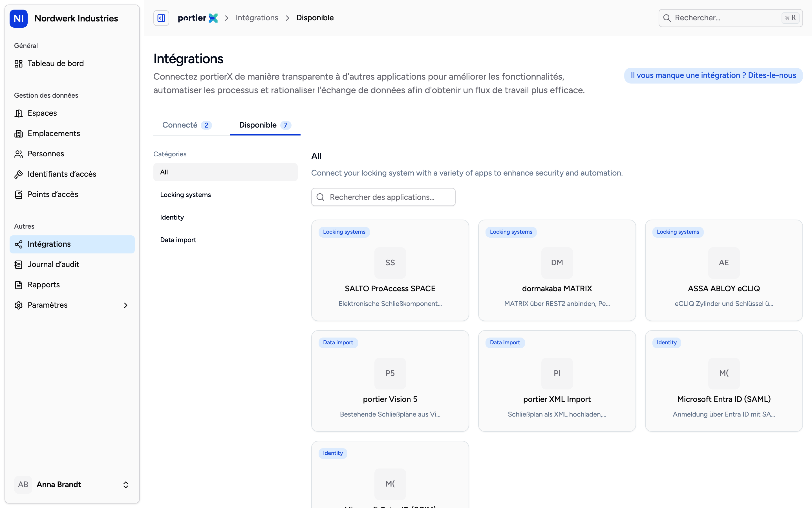Toggle the sidebar collapse icon
This screenshot has width=812, height=508.
click(161, 18)
